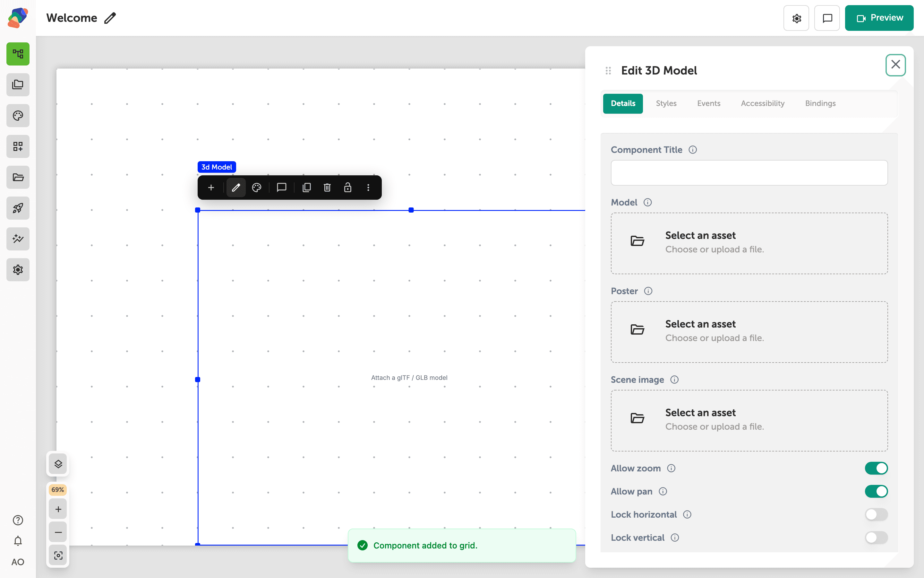Open the pages stack icon in sidebar
This screenshot has height=578, width=924.
point(18,84)
